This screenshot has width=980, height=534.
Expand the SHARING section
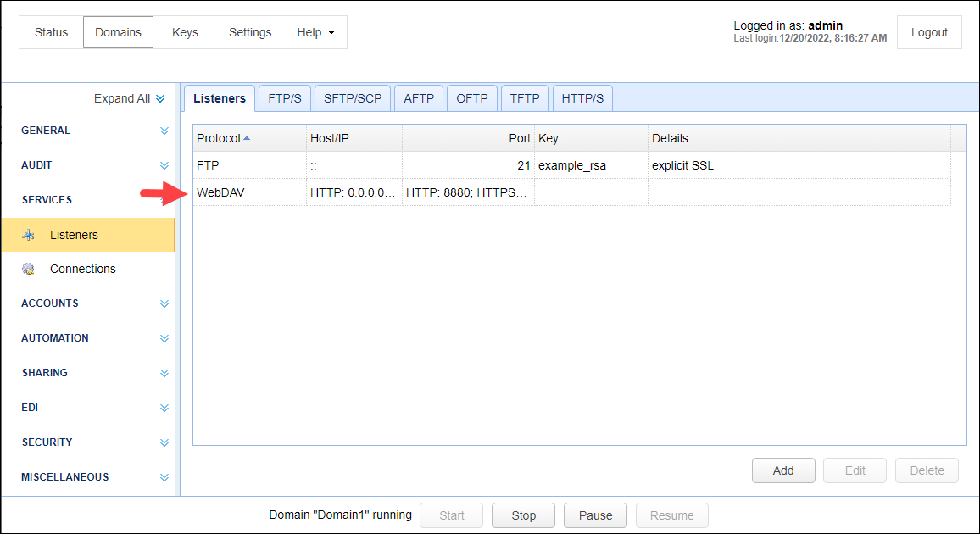pos(164,373)
